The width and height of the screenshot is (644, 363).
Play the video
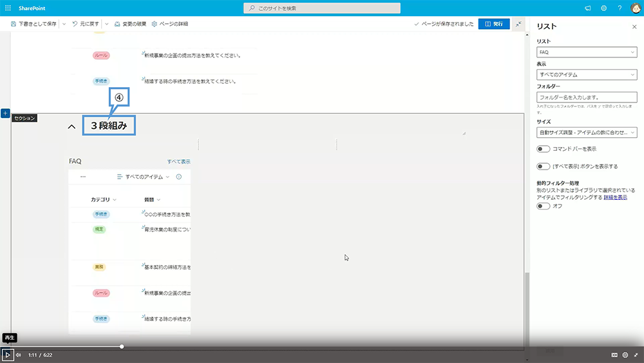tap(7, 355)
